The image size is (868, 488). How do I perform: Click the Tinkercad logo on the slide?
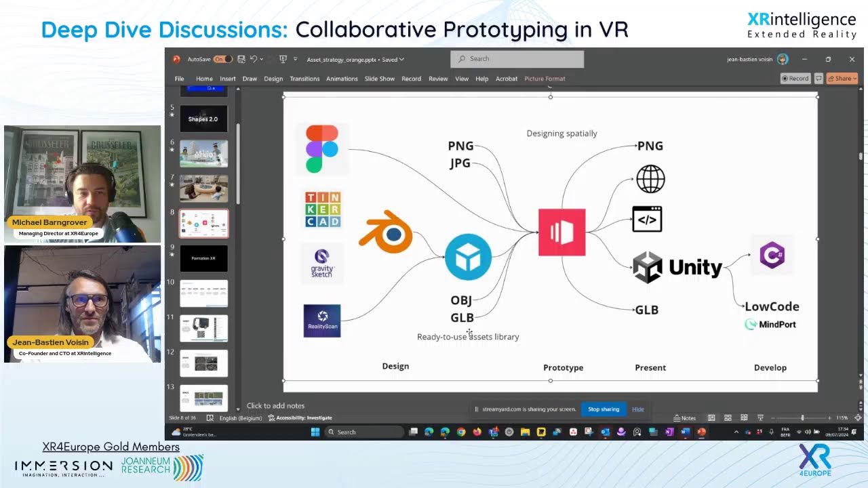click(x=322, y=209)
